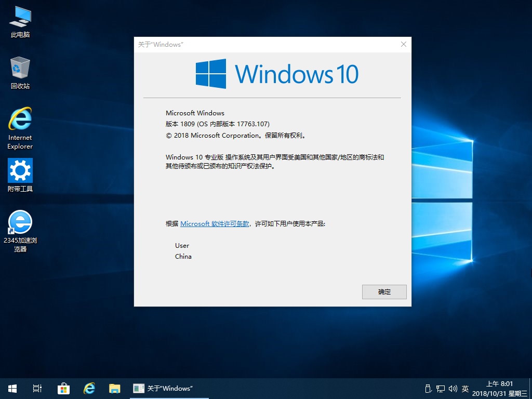532x399 pixels.
Task: Click the USB safely remove tray icon
Action: tap(428, 389)
